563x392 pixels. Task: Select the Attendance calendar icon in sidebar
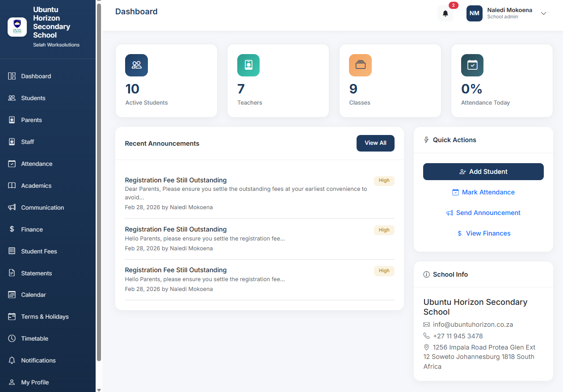tap(11, 164)
